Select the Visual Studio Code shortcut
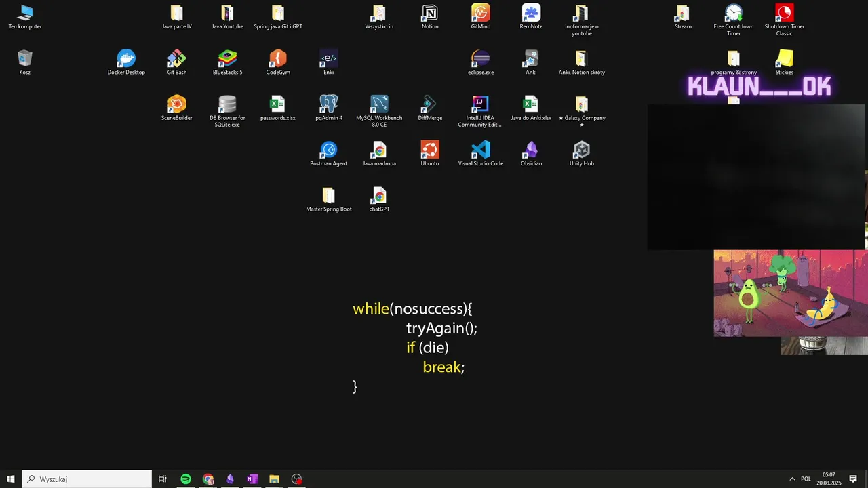This screenshot has width=868, height=488. pos(481,154)
